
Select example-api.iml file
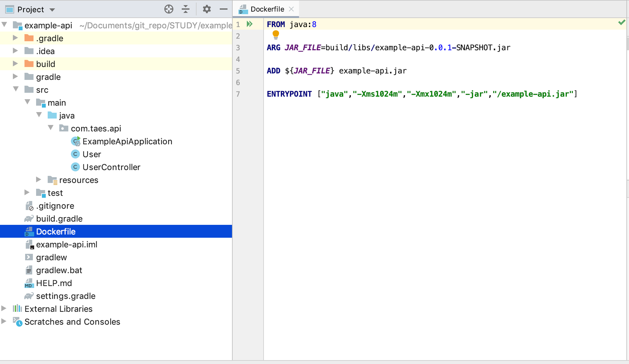[x=67, y=244]
